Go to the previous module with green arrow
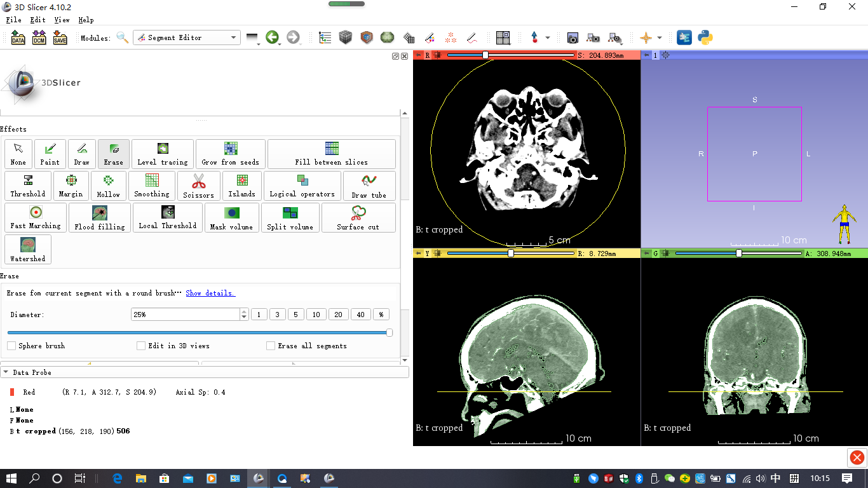 click(x=273, y=38)
